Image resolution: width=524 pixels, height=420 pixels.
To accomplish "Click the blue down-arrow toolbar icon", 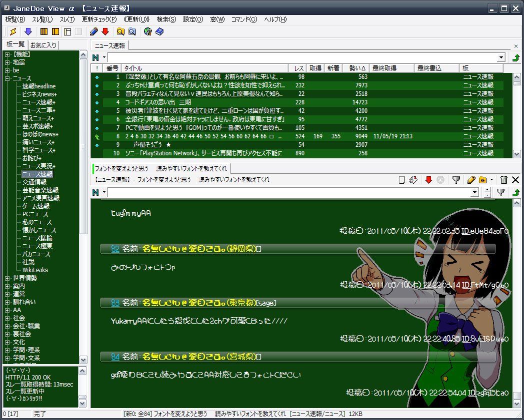I will tap(28, 31).
